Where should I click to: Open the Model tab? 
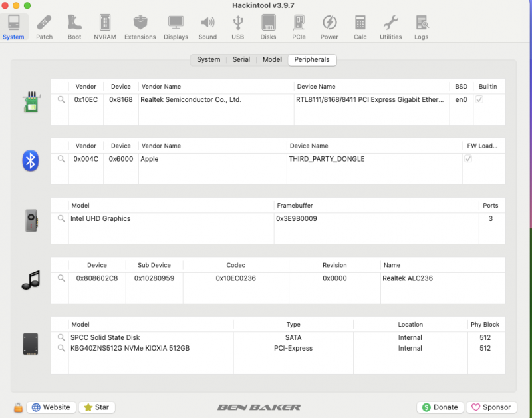(x=271, y=59)
